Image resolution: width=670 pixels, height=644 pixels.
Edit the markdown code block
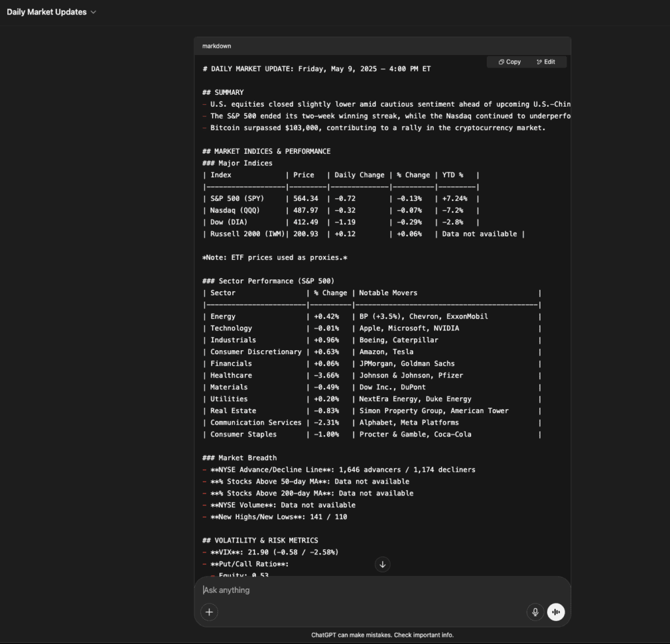546,62
